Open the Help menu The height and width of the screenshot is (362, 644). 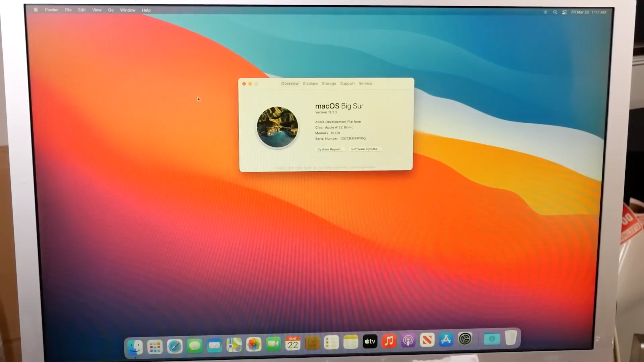146,10
